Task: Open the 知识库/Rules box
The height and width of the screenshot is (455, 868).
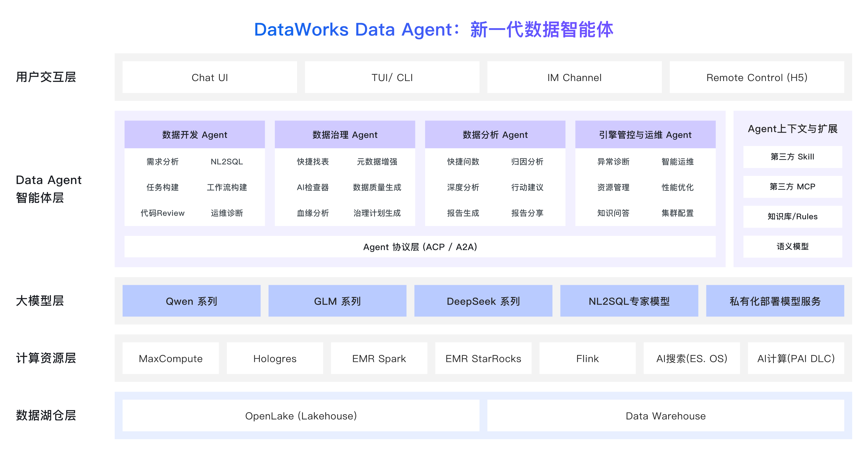Action: 793,217
